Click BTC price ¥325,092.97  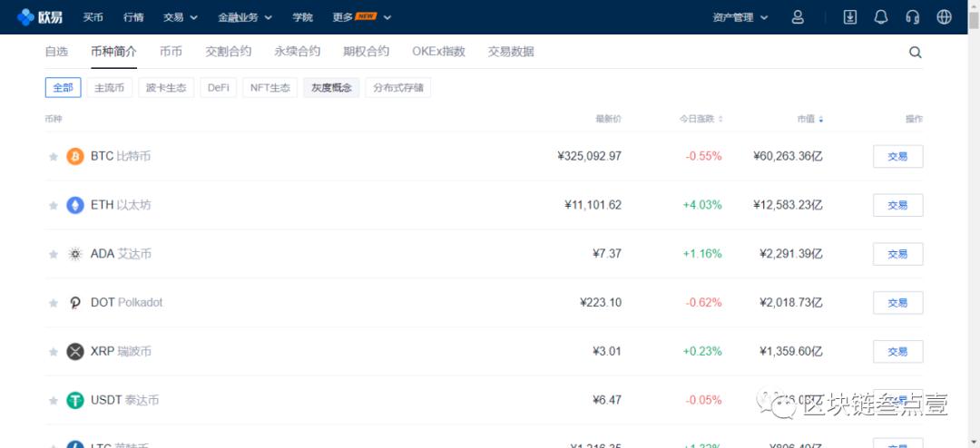tap(590, 156)
